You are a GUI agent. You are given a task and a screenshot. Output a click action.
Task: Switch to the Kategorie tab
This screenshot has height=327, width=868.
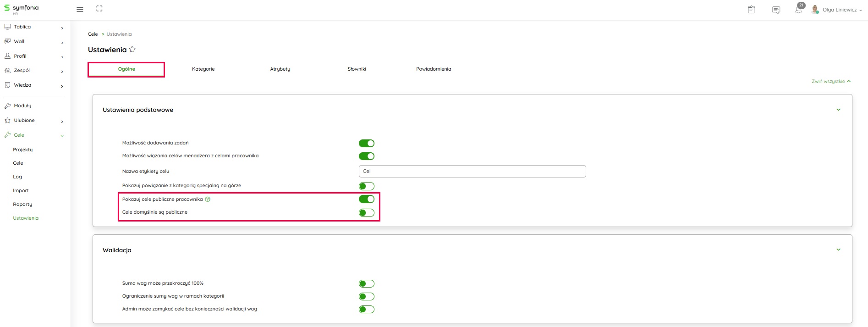tap(203, 69)
